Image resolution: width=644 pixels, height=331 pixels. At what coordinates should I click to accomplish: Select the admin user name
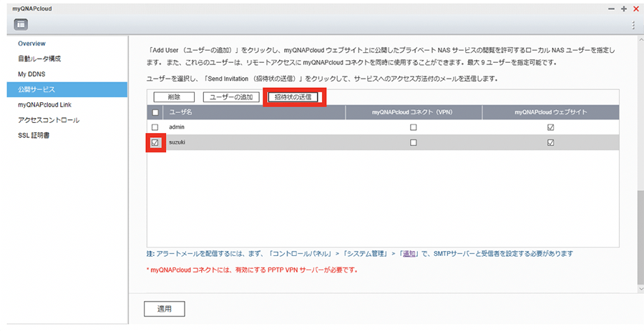[x=177, y=127]
